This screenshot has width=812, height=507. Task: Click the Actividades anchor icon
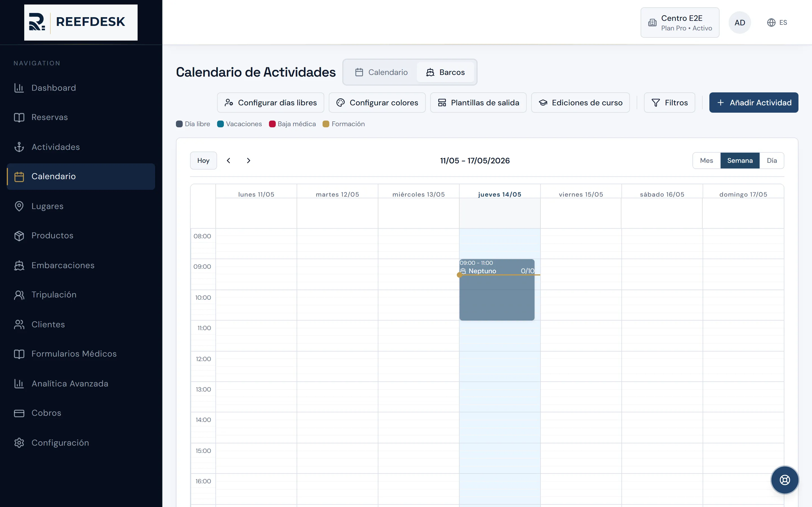pos(19,147)
